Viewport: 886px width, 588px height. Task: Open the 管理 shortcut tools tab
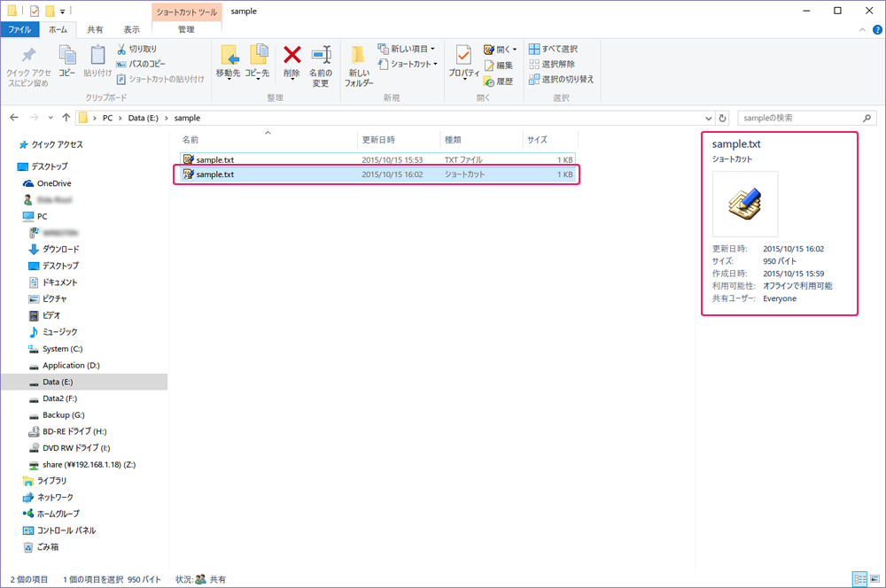coord(186,29)
